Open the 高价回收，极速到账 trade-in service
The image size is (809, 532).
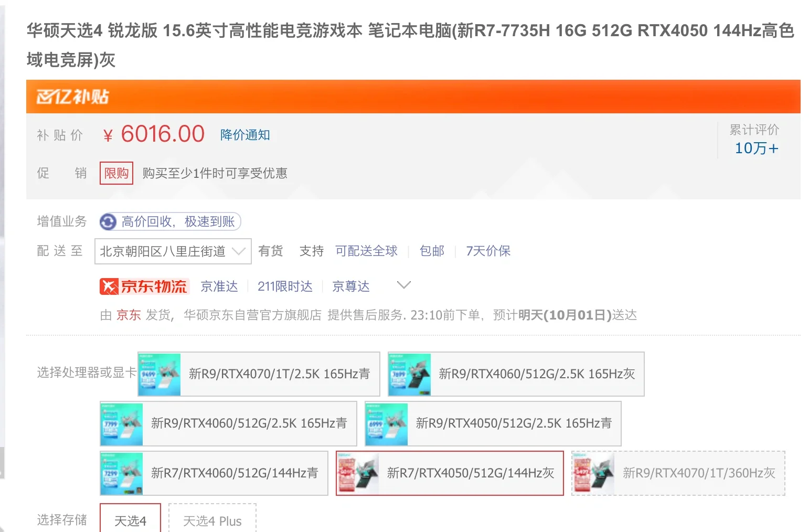click(x=171, y=221)
